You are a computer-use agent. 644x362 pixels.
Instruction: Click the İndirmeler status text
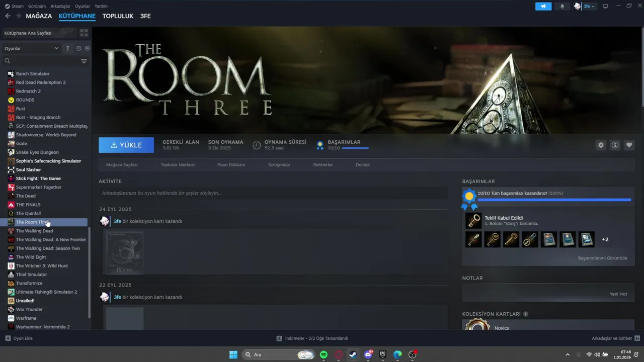click(316, 338)
